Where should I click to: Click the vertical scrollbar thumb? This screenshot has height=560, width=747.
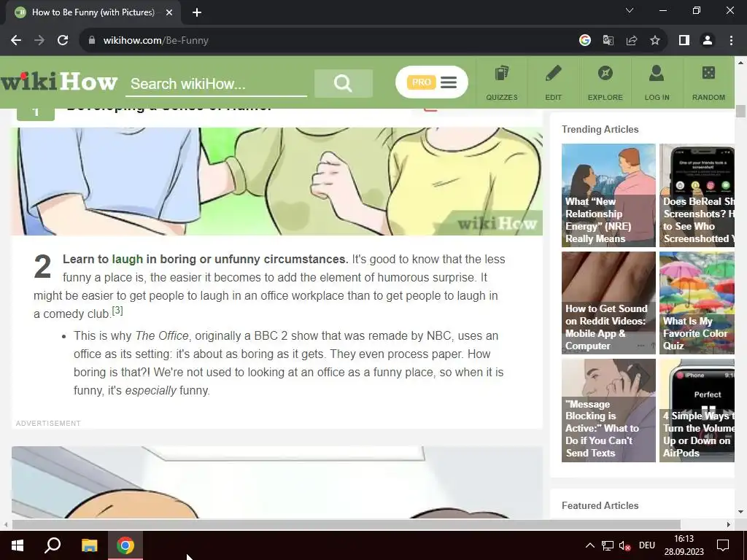pos(740,111)
